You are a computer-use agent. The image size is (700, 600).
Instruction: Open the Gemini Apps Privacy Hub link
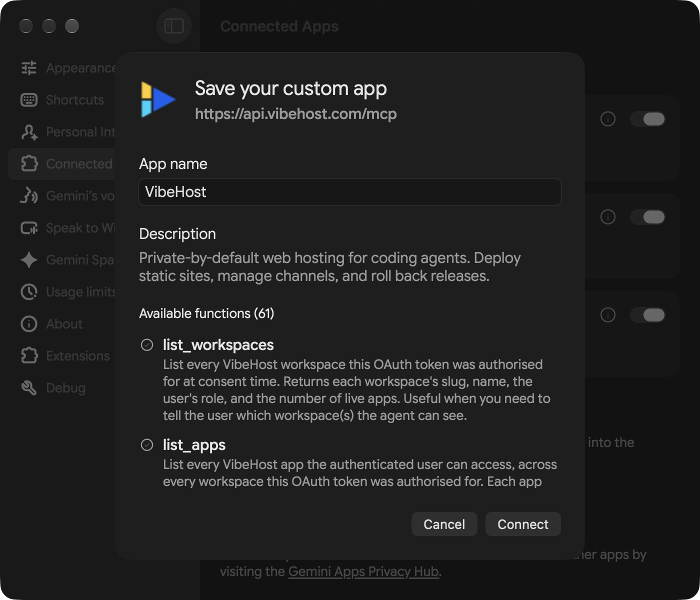363,571
